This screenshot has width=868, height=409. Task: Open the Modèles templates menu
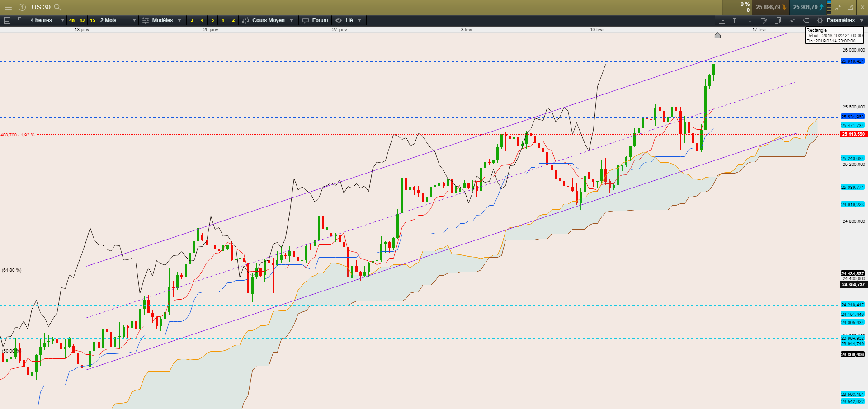tap(162, 20)
